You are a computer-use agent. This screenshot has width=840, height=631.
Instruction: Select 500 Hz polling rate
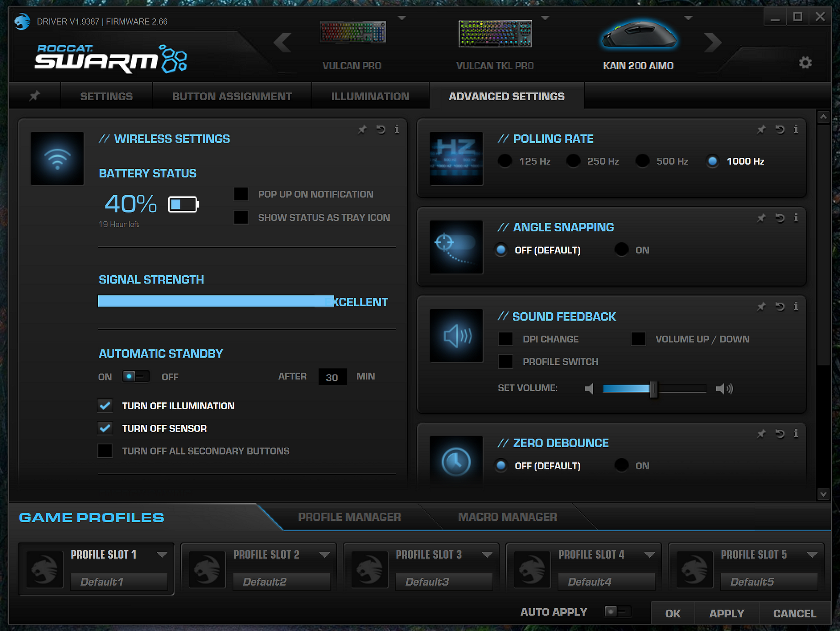pyautogui.click(x=643, y=161)
